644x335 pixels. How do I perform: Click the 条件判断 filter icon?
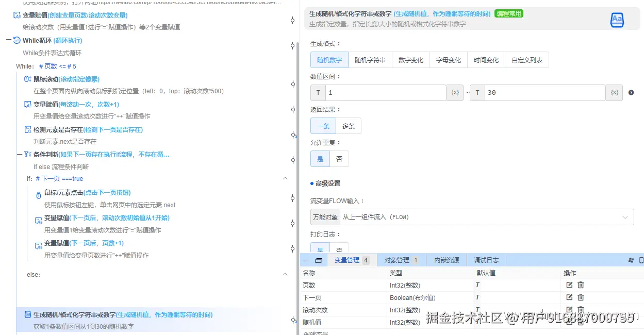point(28,154)
